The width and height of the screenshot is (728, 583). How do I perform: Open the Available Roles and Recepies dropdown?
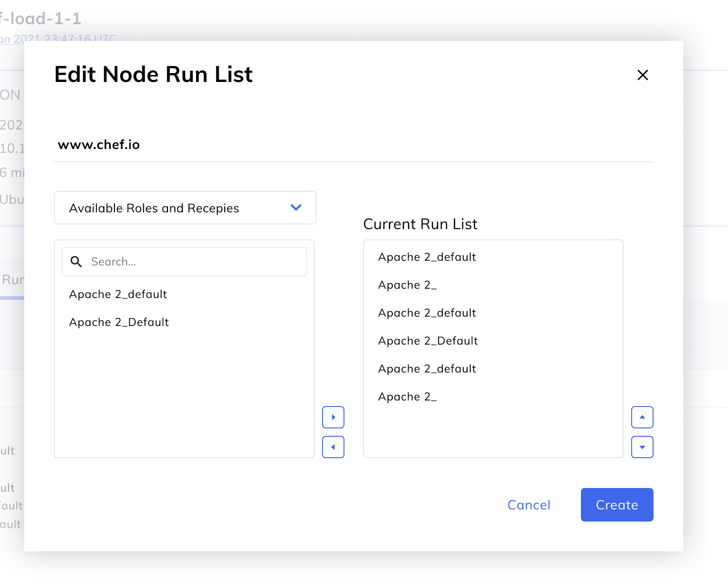[185, 208]
